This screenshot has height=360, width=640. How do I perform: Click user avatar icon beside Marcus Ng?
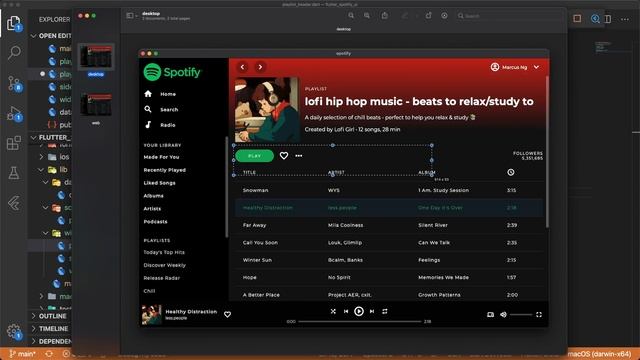click(x=495, y=67)
